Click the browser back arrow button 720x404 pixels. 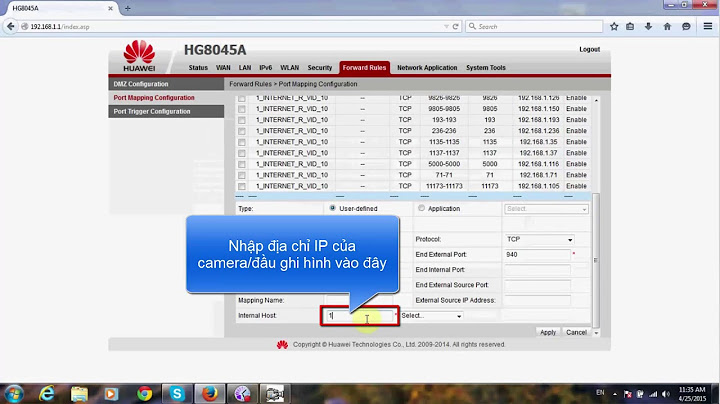point(11,27)
